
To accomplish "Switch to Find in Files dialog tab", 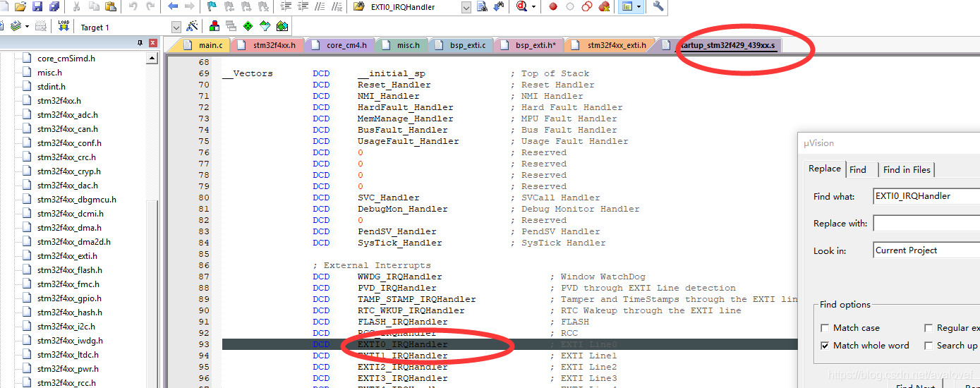I will tap(907, 169).
